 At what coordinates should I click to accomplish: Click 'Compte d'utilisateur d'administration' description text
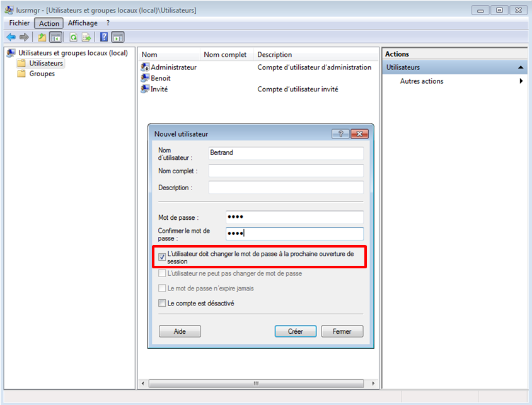pyautogui.click(x=314, y=67)
